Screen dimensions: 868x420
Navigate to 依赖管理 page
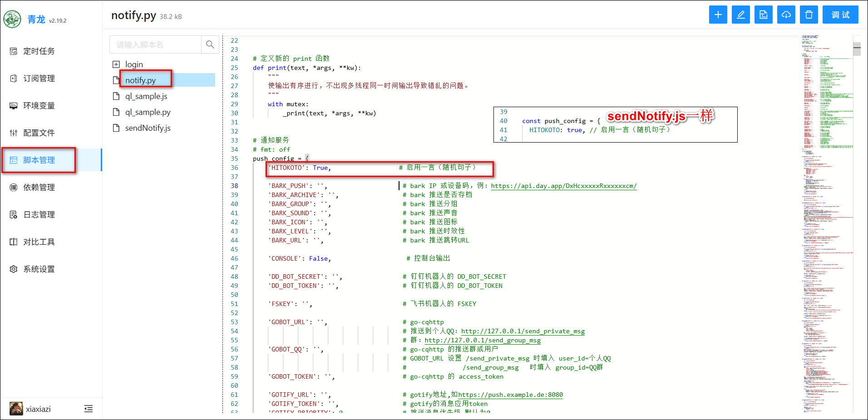tap(39, 188)
